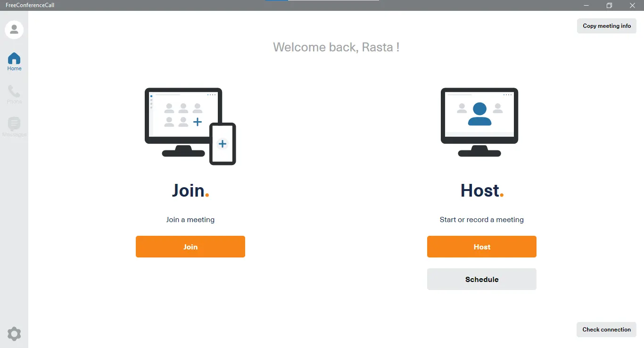Click the Join monitor-and-phone illustration
Viewport: 644px width, 348px height.
(x=190, y=126)
